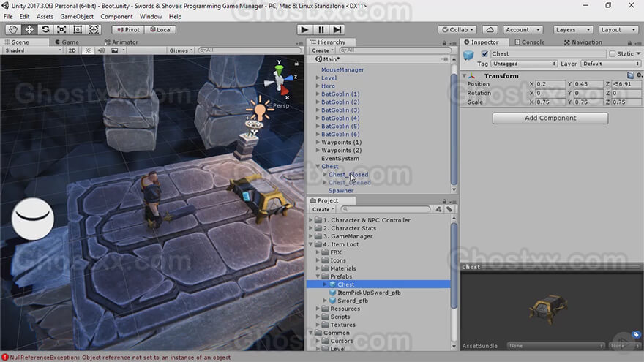This screenshot has height=362, width=644.
Task: Click the Project panel vertical scrollbar
Action: [454, 265]
